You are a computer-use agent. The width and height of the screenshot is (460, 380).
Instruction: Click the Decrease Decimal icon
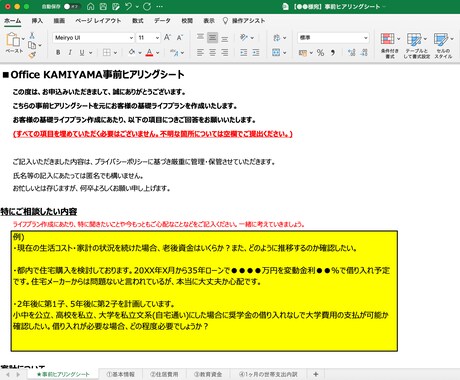pos(364,52)
